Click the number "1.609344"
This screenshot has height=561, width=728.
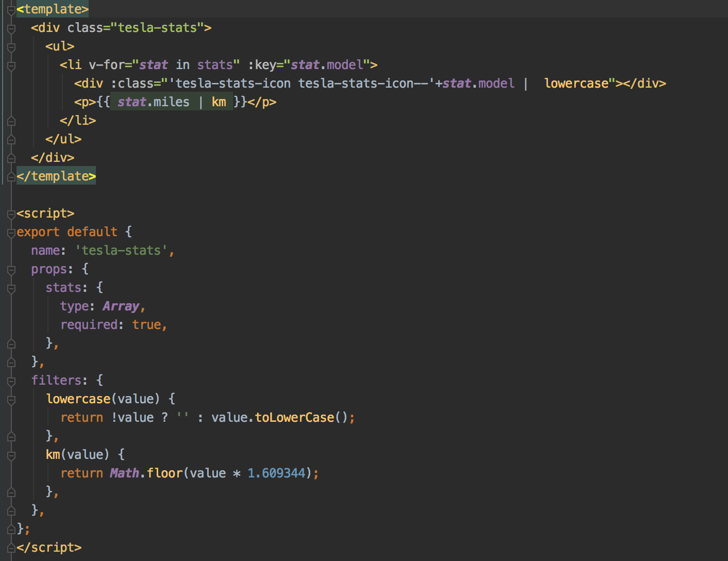[x=276, y=473]
